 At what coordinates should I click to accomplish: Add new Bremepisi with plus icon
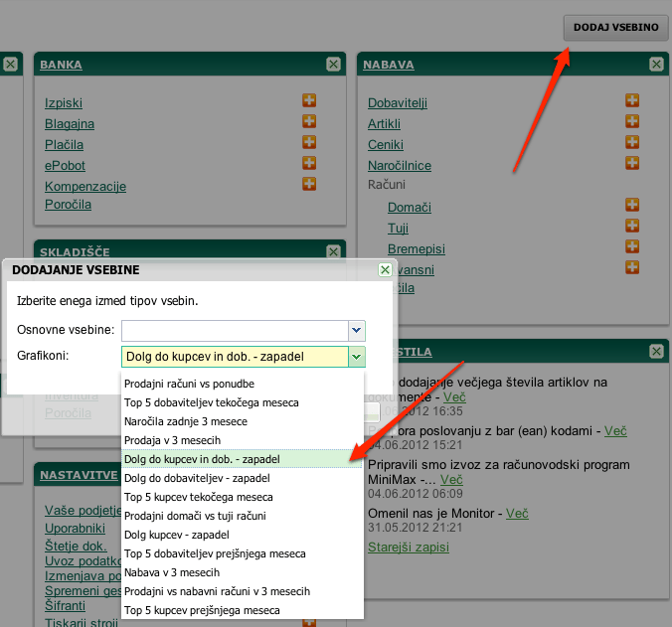pos(632,246)
